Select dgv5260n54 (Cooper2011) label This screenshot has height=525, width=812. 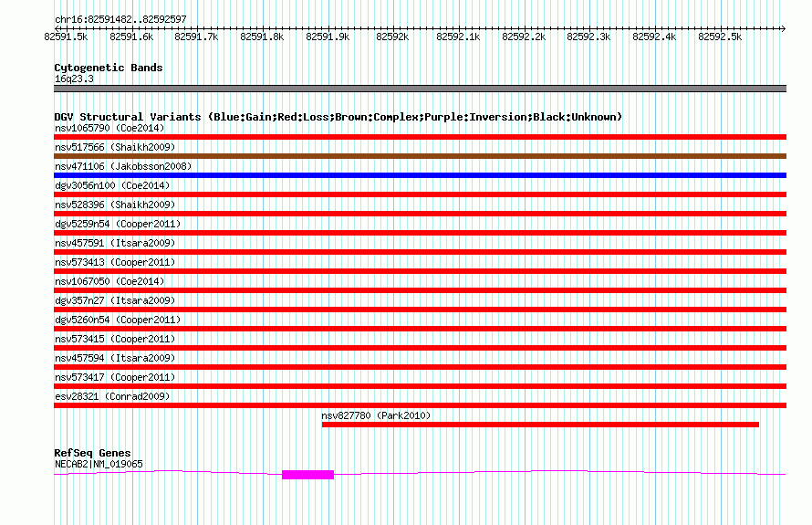pos(118,320)
